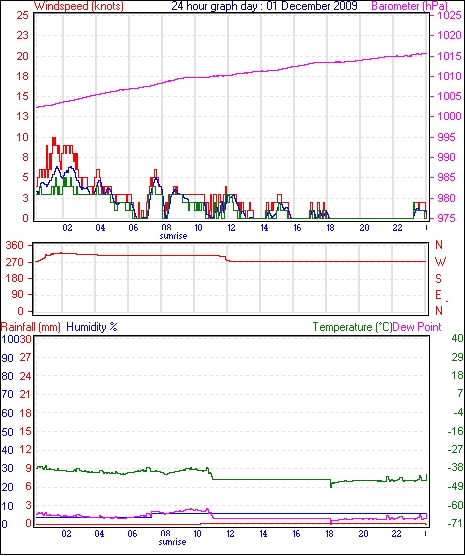The height and width of the screenshot is (556, 465).
Task: Click the Windspeed (knots) axis title
Action: [x=79, y=6]
